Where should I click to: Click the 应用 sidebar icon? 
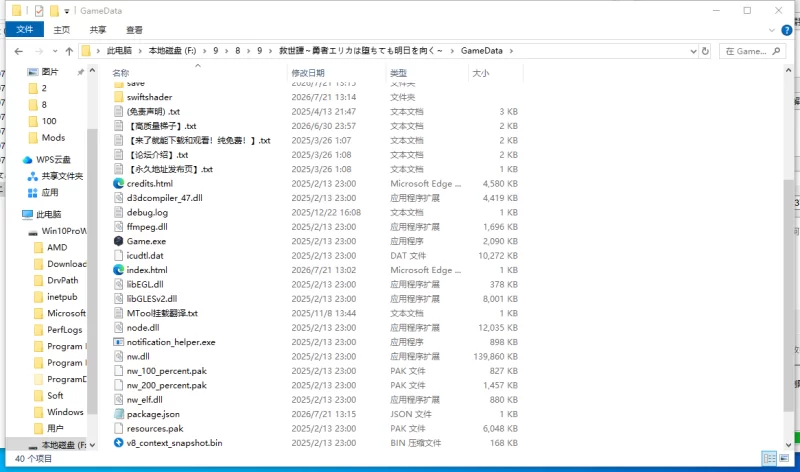click(x=33, y=192)
